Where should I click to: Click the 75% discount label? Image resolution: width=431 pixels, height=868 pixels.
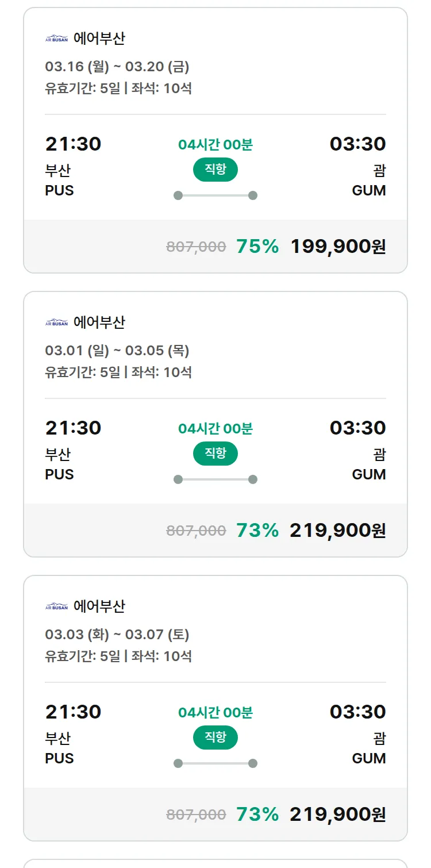pos(257,247)
